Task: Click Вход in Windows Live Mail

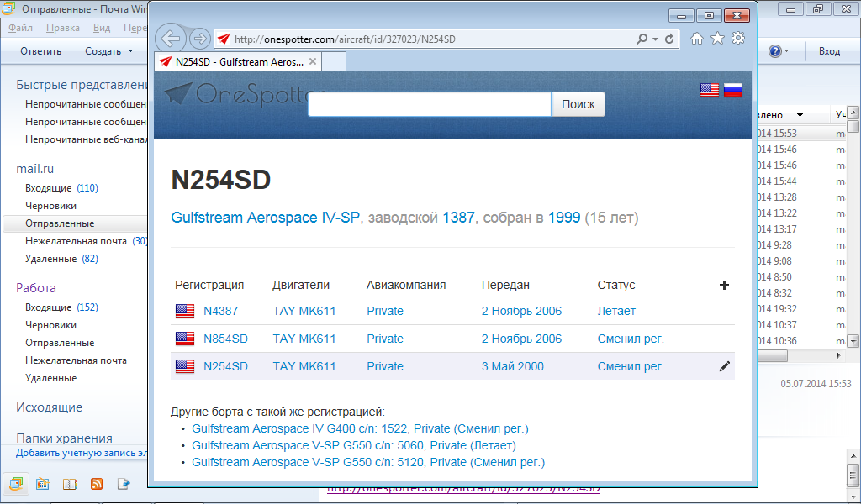Action: [x=829, y=51]
